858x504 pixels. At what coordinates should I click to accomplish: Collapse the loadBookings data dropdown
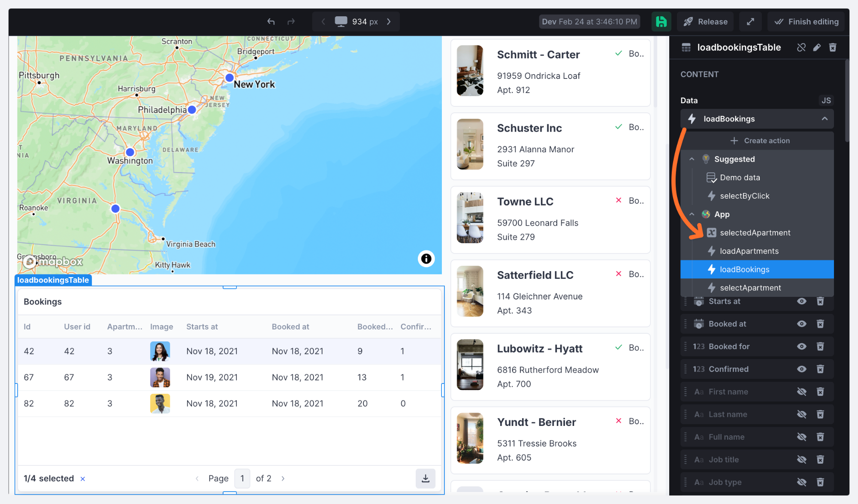coord(824,119)
